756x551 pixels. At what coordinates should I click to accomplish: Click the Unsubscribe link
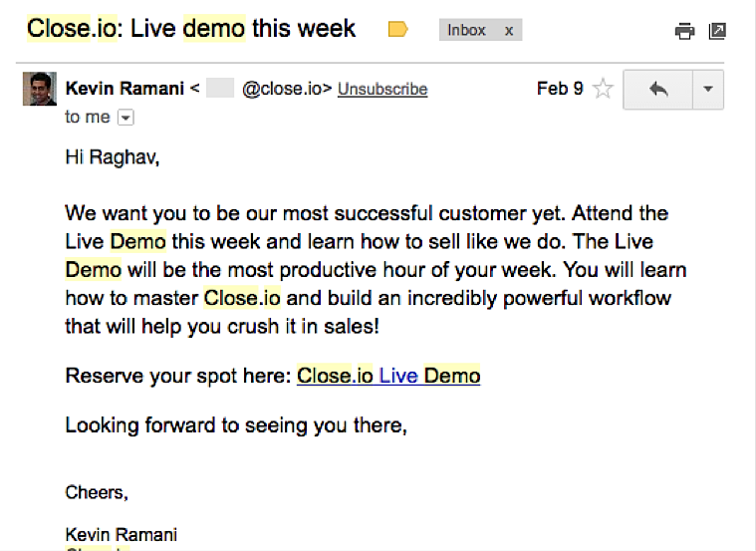point(382,90)
